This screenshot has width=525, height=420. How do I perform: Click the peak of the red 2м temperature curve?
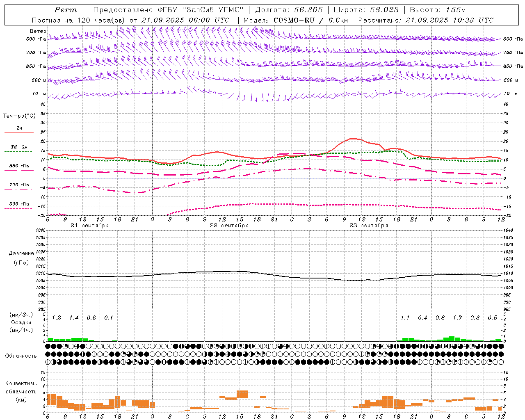tap(354, 139)
